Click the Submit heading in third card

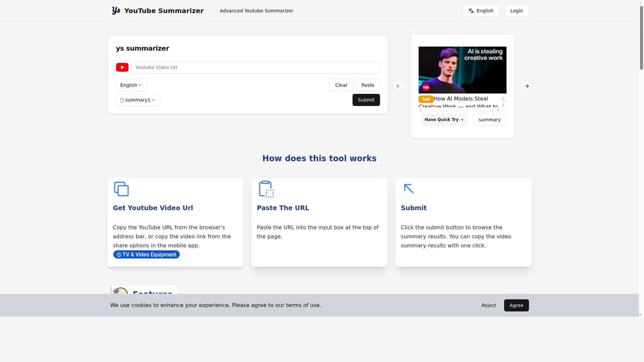414,208
